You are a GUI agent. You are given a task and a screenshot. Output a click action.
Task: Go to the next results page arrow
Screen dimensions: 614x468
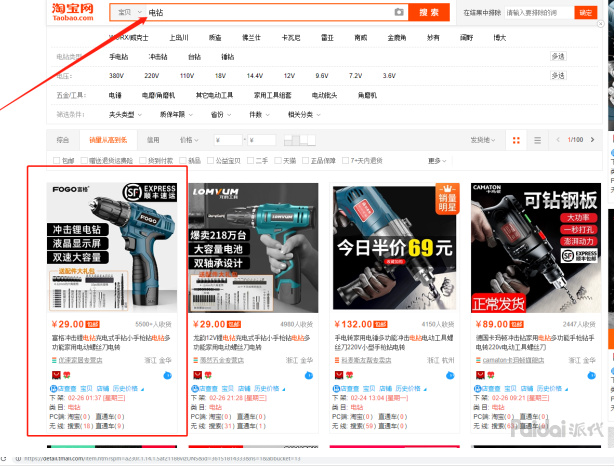pos(592,139)
